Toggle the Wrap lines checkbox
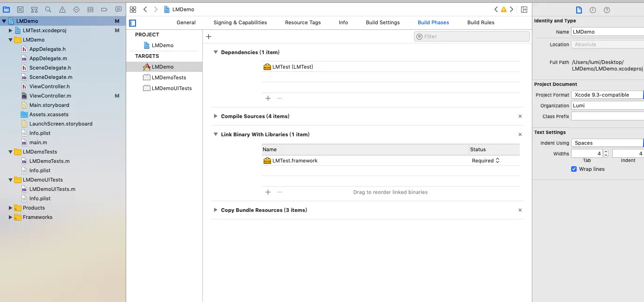644x302 pixels. coord(574,169)
